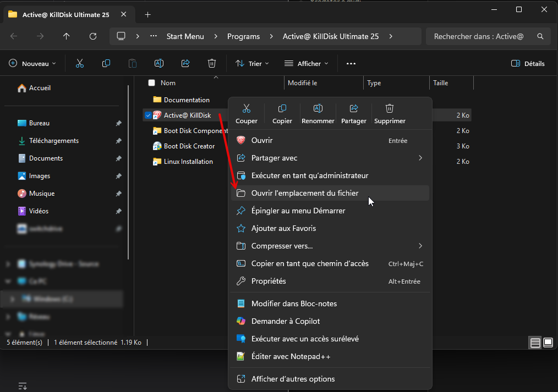Image resolution: width=558 pixels, height=392 pixels.
Task: Open the Trier sort dropdown
Action: (252, 64)
